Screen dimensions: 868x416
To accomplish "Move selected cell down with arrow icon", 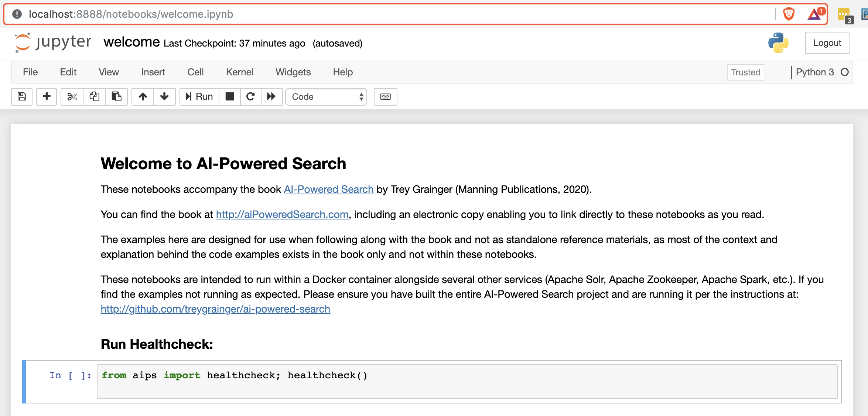I will click(164, 96).
